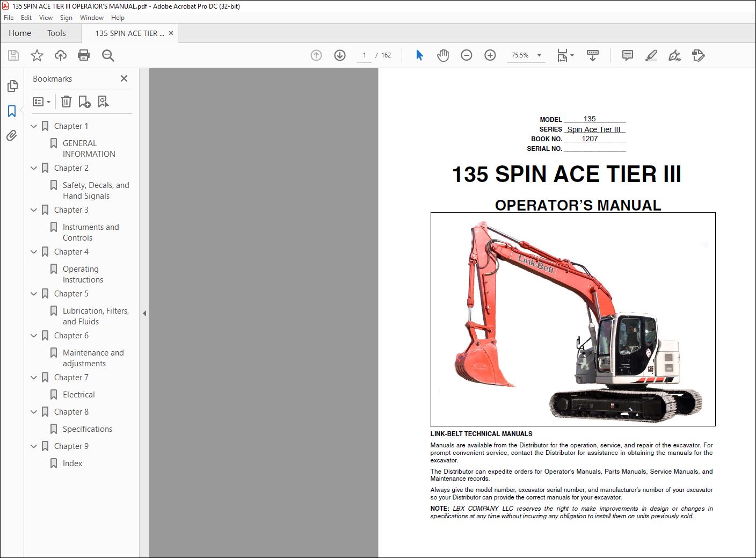Select the Chapter 7 bookmark label
756x558 pixels.
coord(71,378)
